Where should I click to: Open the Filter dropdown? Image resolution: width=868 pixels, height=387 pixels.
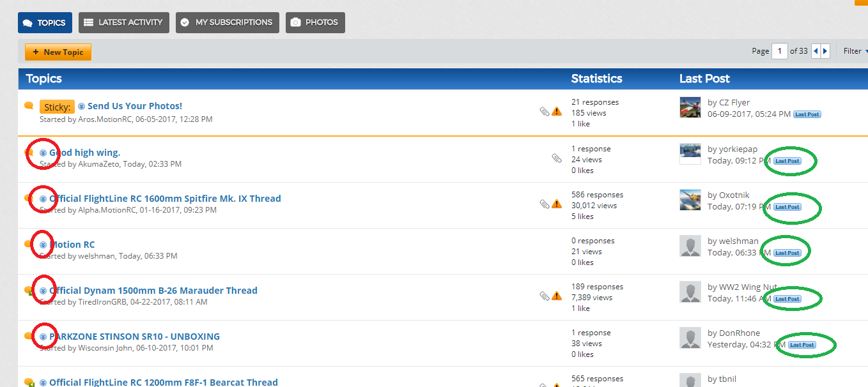pos(855,51)
